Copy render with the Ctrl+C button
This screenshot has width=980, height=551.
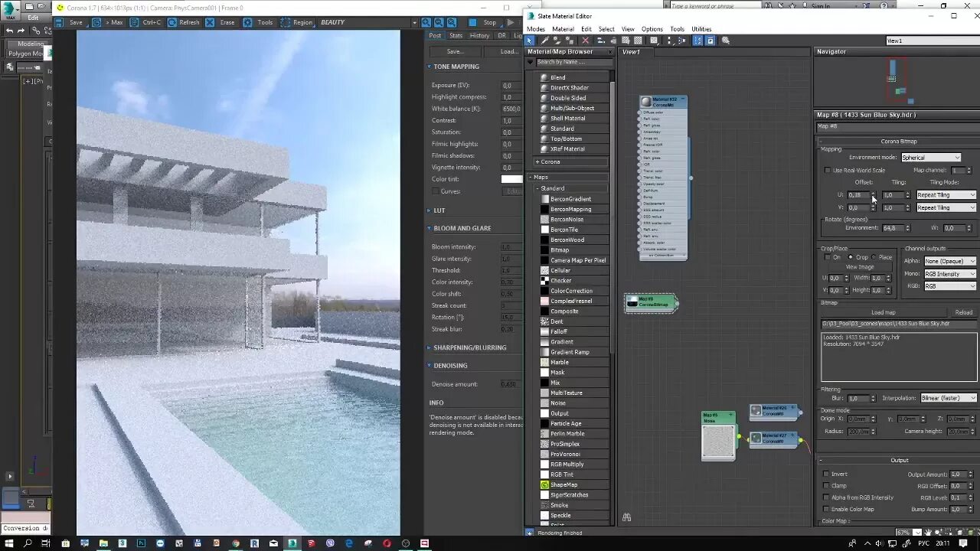pyautogui.click(x=145, y=22)
